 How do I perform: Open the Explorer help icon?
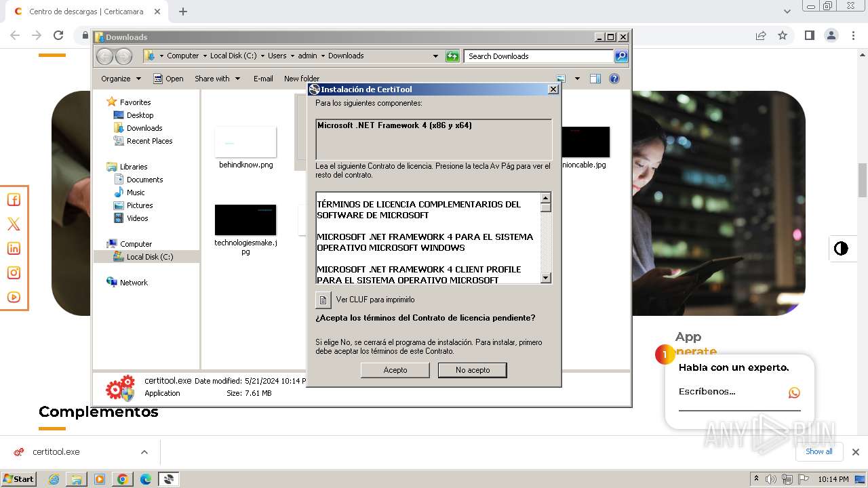coord(614,79)
